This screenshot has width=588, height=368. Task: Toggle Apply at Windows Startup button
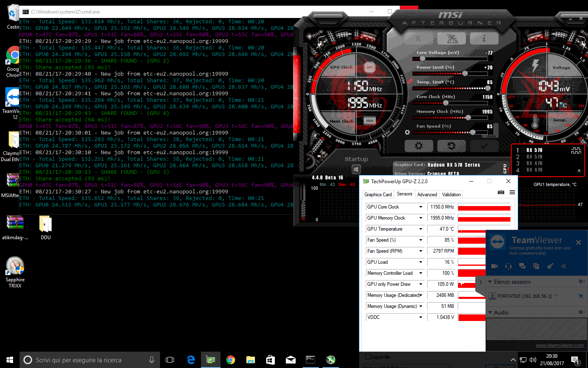click(x=356, y=169)
